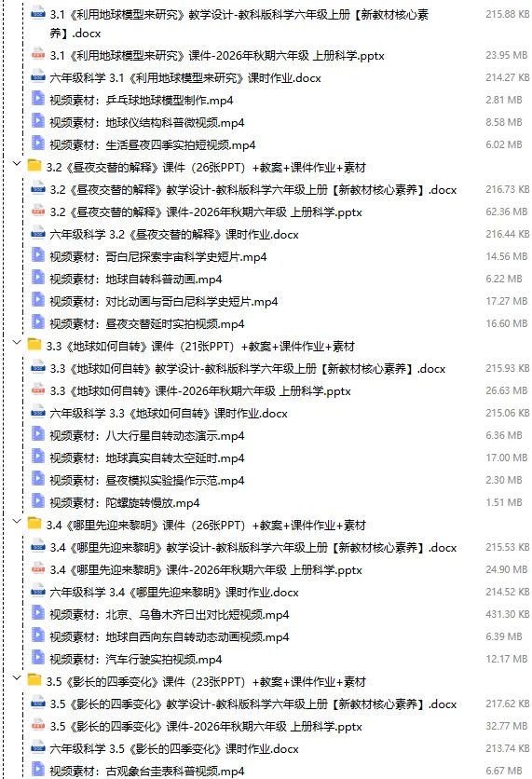Click the video icon of 八大行星自转动态演示.mp4
The width and height of the screenshot is (532, 779).
(x=38, y=434)
